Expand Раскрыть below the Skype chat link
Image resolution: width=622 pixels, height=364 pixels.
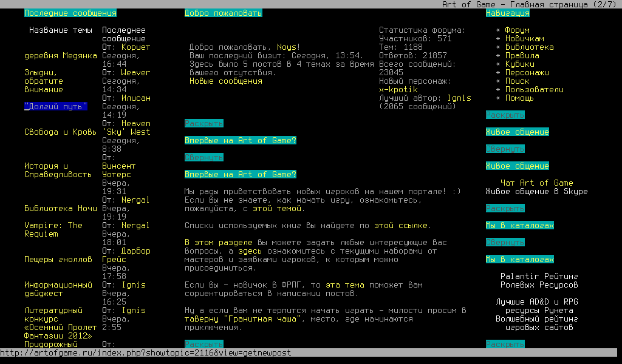tap(505, 208)
